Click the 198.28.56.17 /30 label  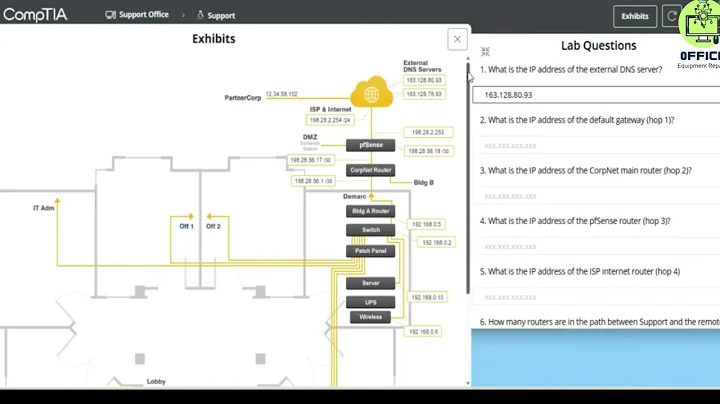[310, 160]
